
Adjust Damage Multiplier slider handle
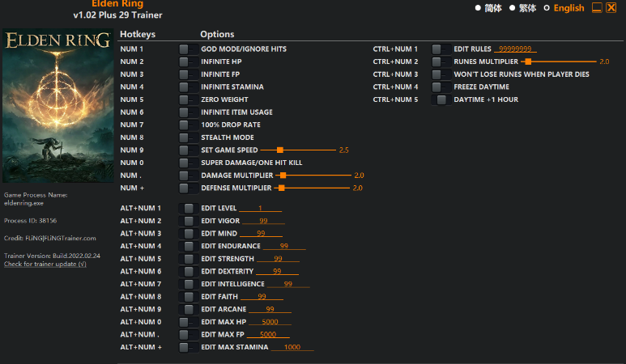point(283,176)
